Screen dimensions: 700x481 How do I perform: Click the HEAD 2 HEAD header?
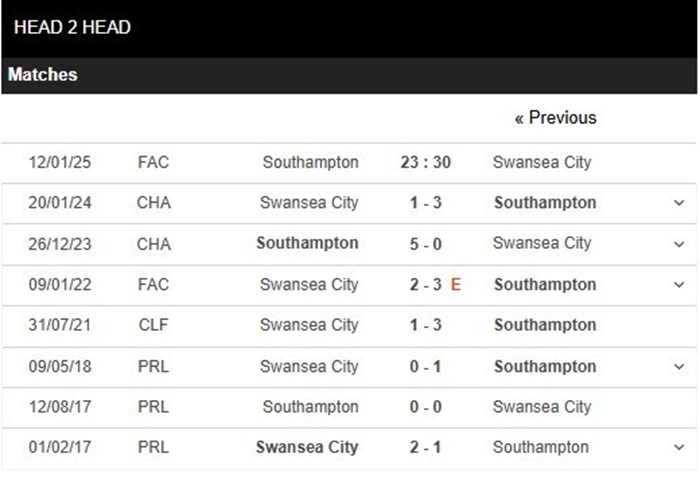72,27
